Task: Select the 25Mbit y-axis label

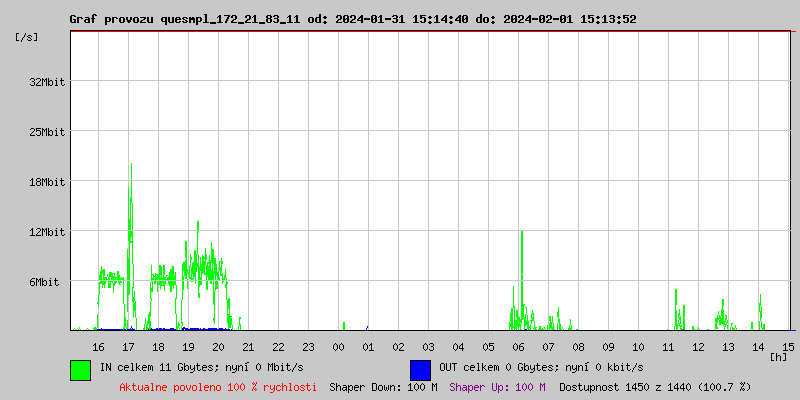Action: [x=47, y=132]
